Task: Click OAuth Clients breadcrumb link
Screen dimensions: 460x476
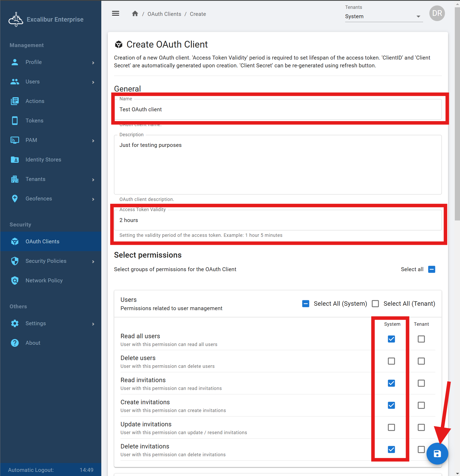Action: [164, 14]
